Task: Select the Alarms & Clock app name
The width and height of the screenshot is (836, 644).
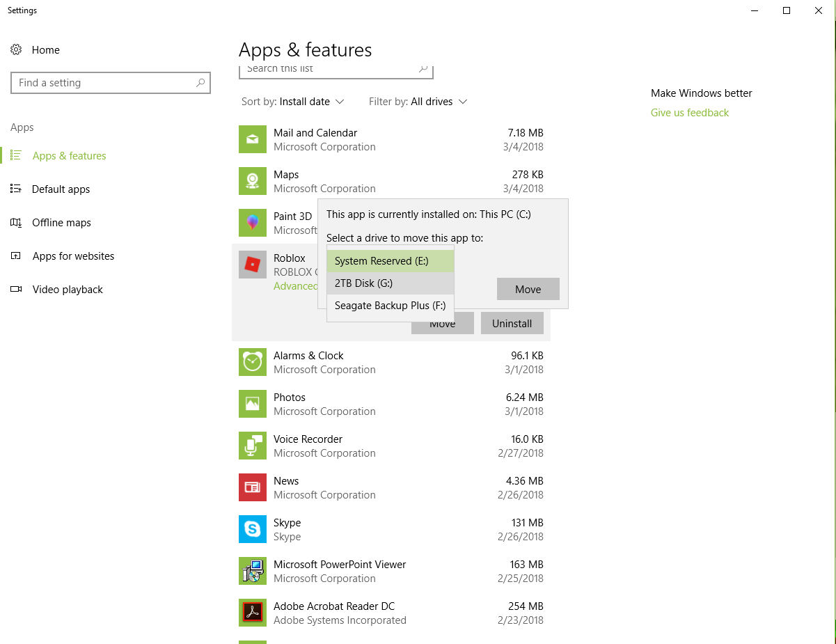Action: 308,356
